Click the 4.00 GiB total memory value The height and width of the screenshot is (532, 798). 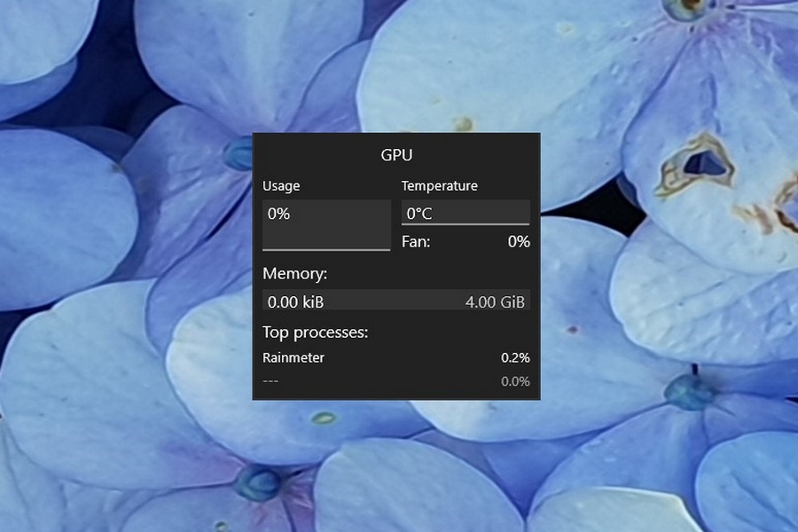(495, 302)
